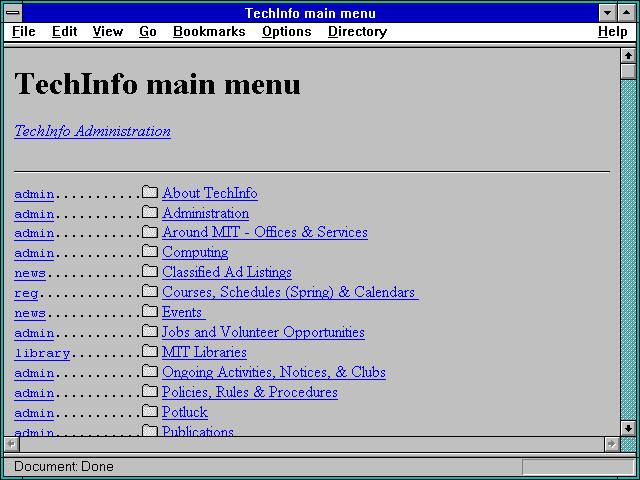The width and height of the screenshot is (640, 480).
Task: Click admin source link for Potluck
Action: point(34,413)
